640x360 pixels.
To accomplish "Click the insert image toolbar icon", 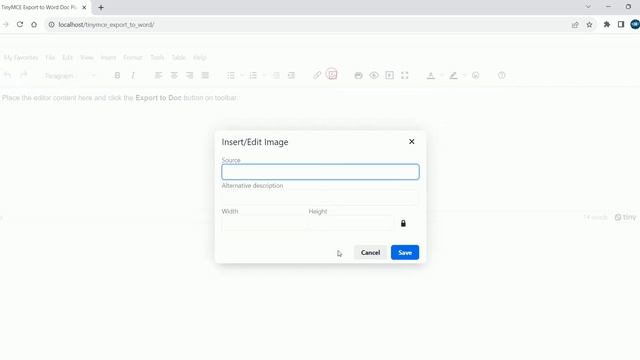I will (x=332, y=75).
